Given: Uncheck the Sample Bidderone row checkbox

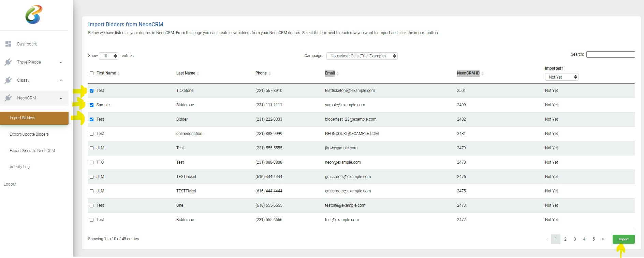Looking at the screenshot, I should tap(91, 105).
